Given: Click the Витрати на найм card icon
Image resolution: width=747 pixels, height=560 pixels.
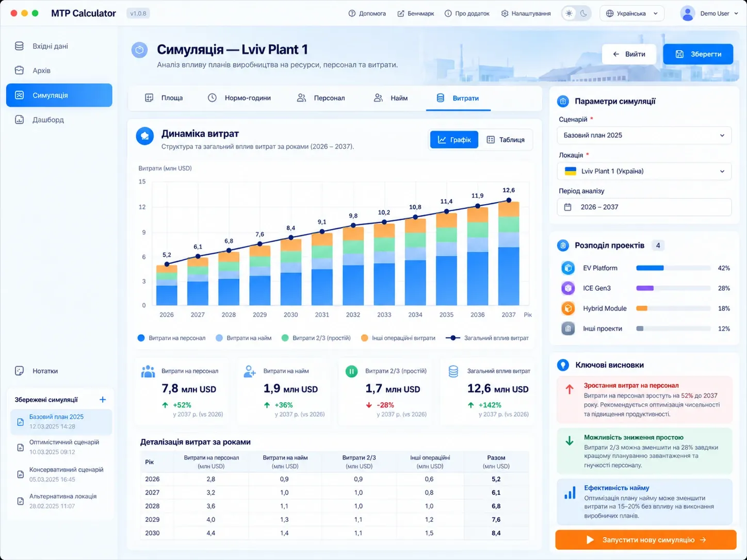Looking at the screenshot, I should 250,371.
